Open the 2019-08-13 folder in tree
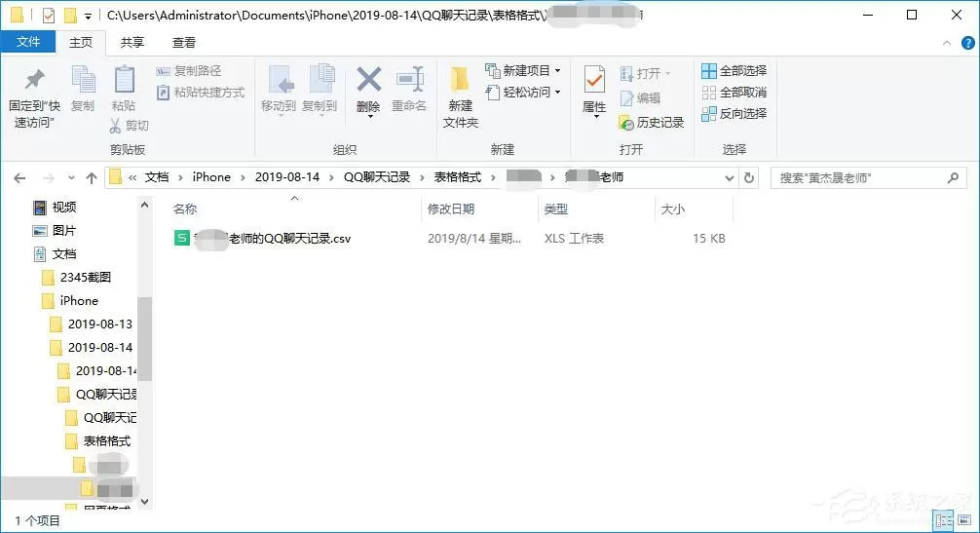 (99, 324)
